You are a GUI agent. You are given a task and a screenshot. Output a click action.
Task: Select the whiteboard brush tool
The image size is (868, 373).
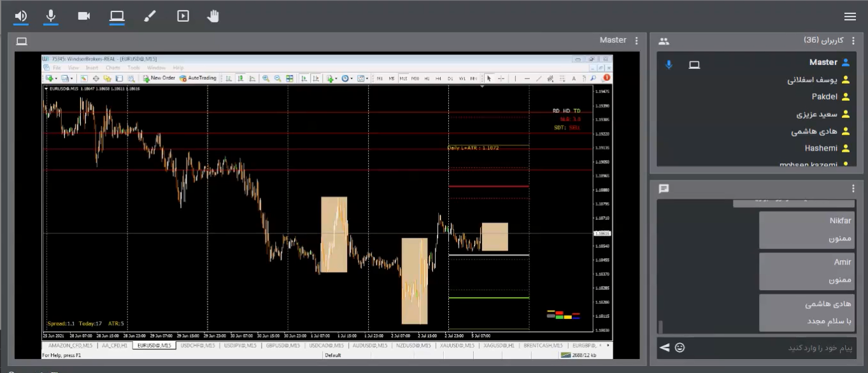[x=150, y=16]
